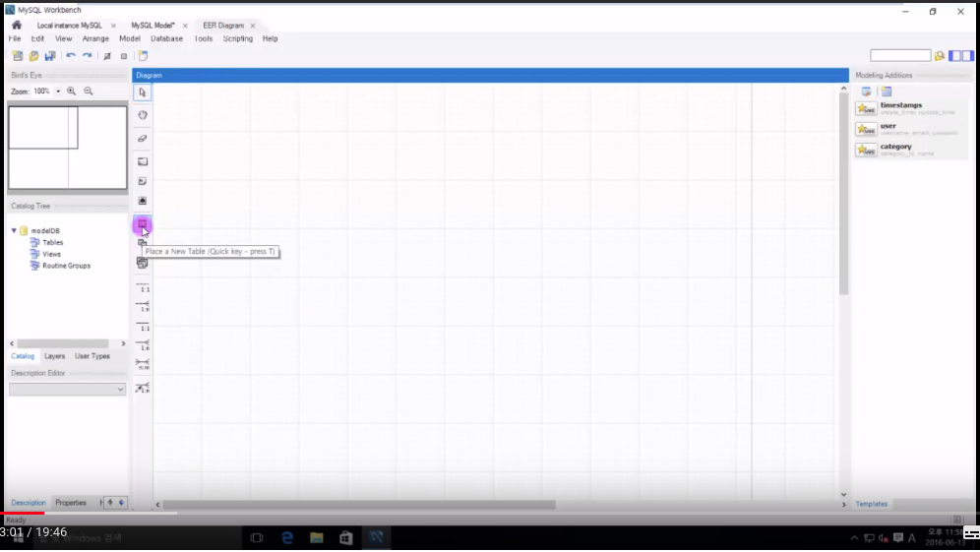Select relationship using existing columns tool
The width and height of the screenshot is (980, 552).
(x=143, y=389)
